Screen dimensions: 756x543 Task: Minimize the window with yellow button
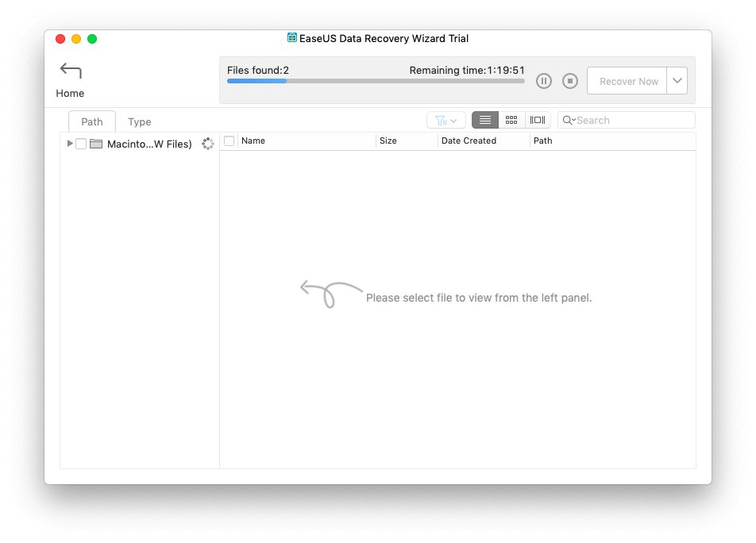coord(76,39)
